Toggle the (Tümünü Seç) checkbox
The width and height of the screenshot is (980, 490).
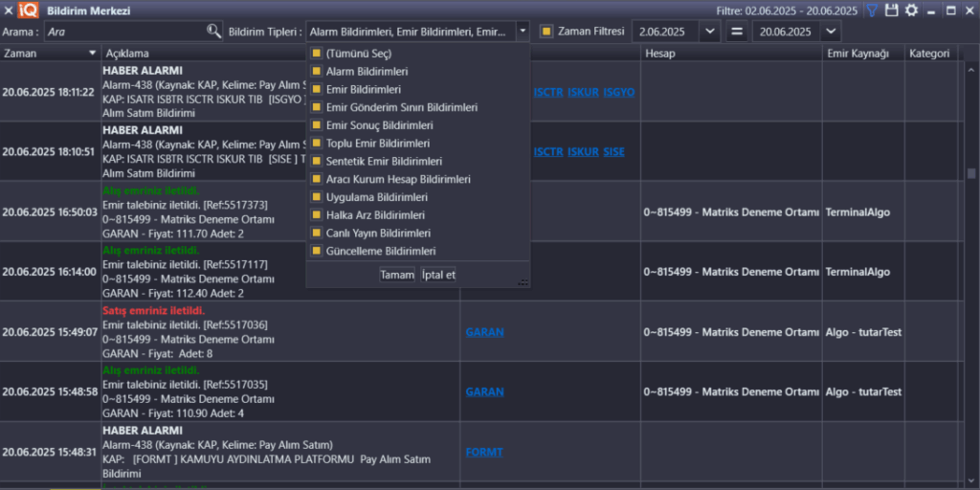tap(316, 54)
